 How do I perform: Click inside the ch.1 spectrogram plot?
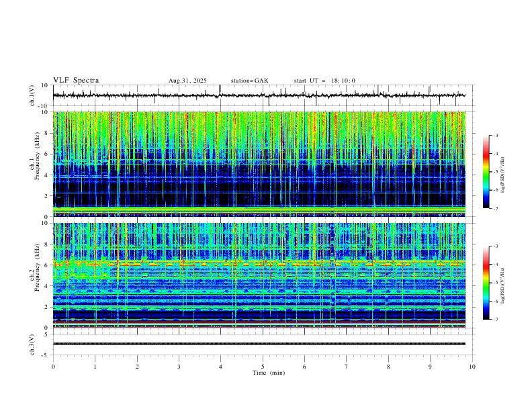259,164
